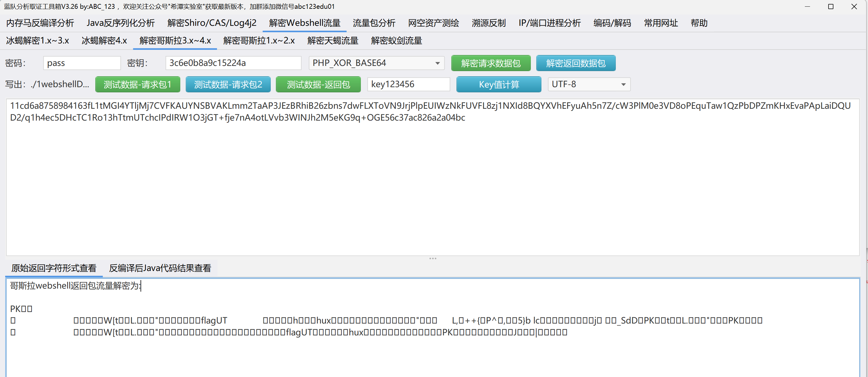The height and width of the screenshot is (377, 868).
Task: Click the 密码 input field containing pass
Action: point(82,63)
